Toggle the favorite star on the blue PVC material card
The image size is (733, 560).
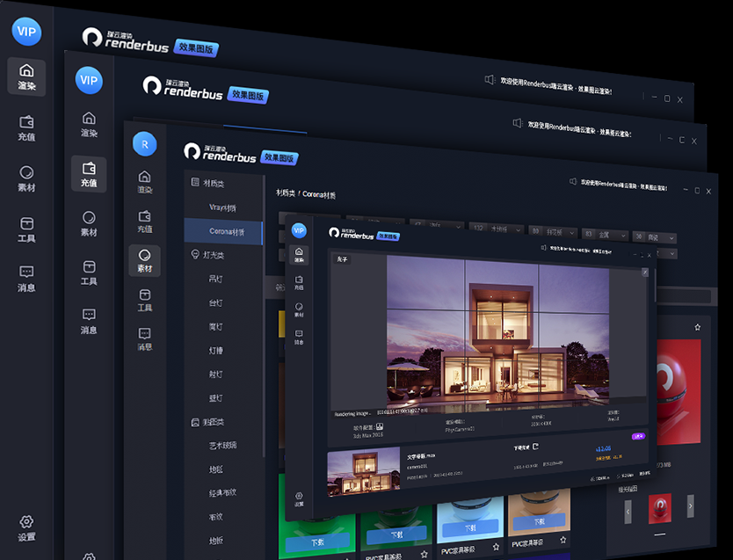click(x=496, y=547)
